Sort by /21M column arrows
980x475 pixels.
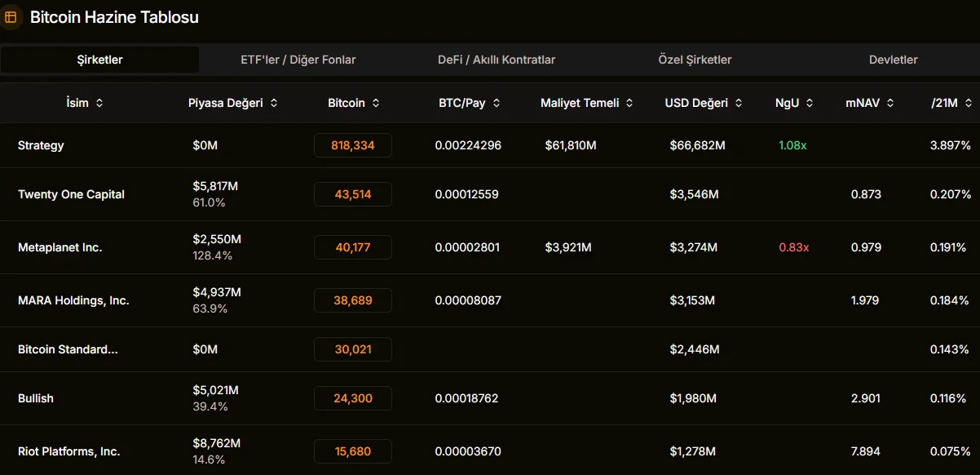969,104
